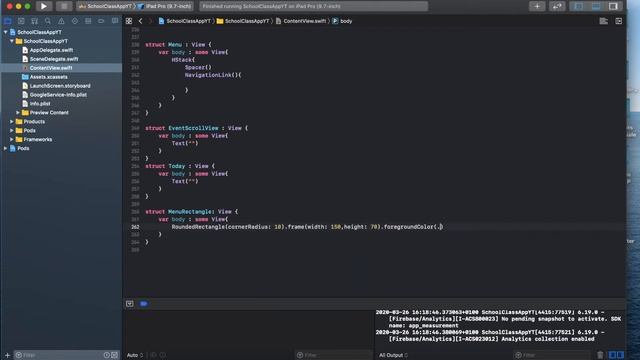Image resolution: width=640 pixels, height=360 pixels.
Task: Open the Report navigator tab
Action: coord(115,21)
